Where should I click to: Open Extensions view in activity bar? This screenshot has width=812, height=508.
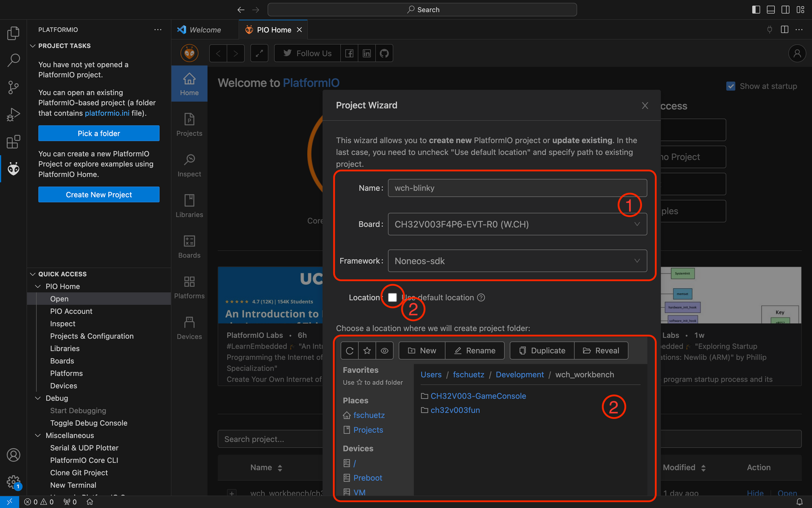[x=13, y=142]
